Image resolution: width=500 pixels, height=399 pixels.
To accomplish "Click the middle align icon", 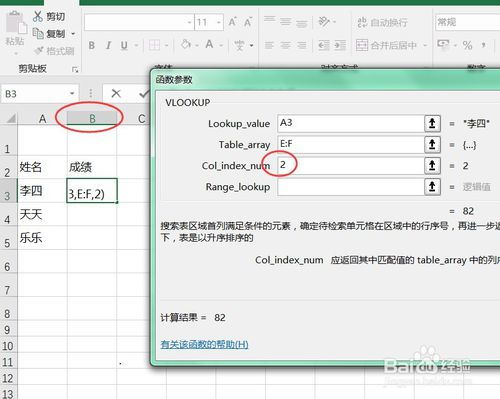I will click(x=286, y=22).
